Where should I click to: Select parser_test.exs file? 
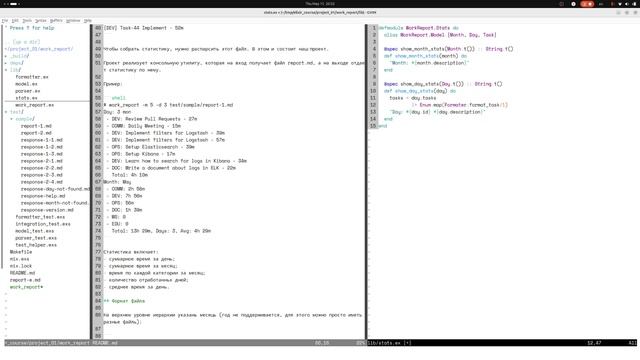click(x=36, y=238)
